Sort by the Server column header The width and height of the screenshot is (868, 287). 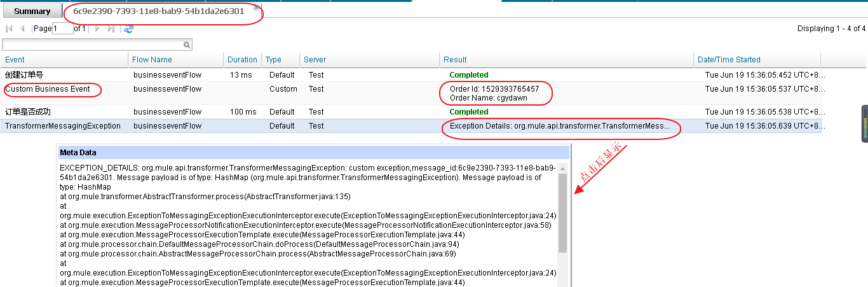pos(370,60)
